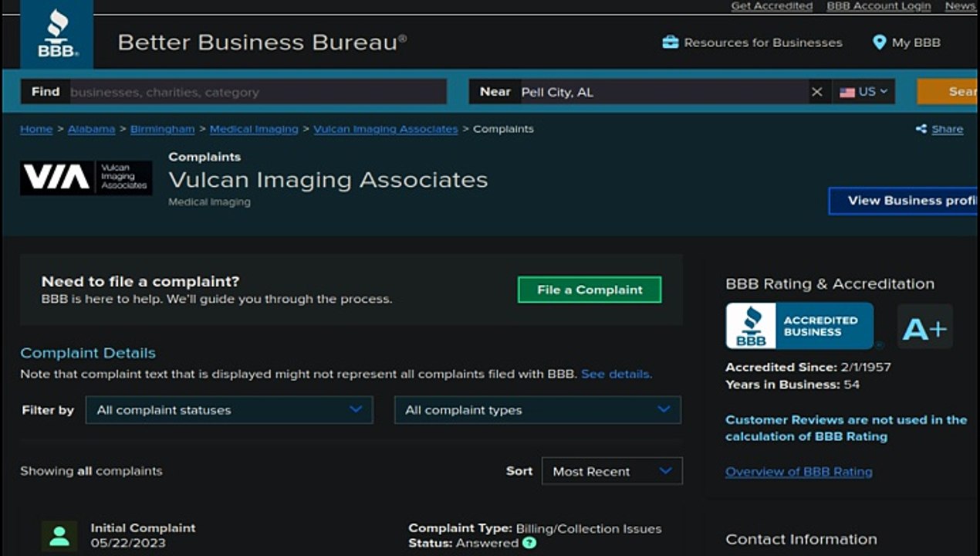The image size is (980, 556).
Task: Click the BBB Accredited Business badge
Action: (x=799, y=326)
